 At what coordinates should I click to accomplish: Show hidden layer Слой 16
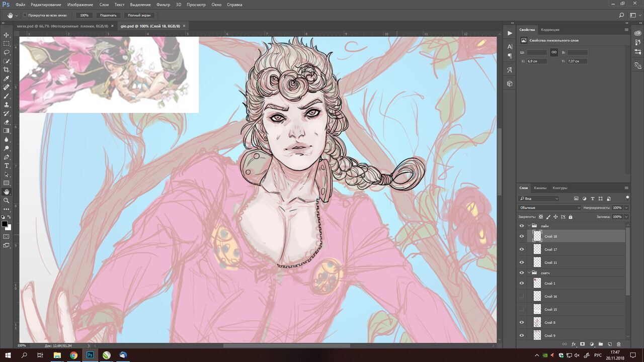[522, 297]
